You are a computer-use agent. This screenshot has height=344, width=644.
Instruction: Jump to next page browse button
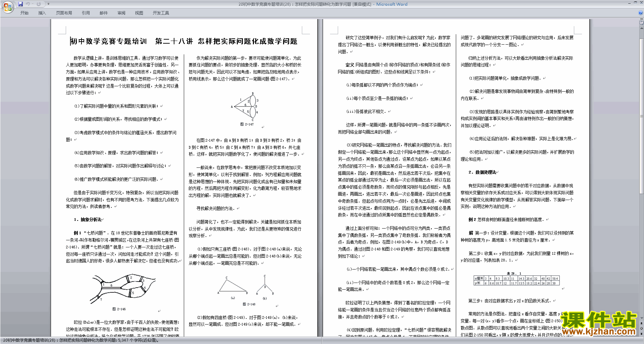pos(642,334)
